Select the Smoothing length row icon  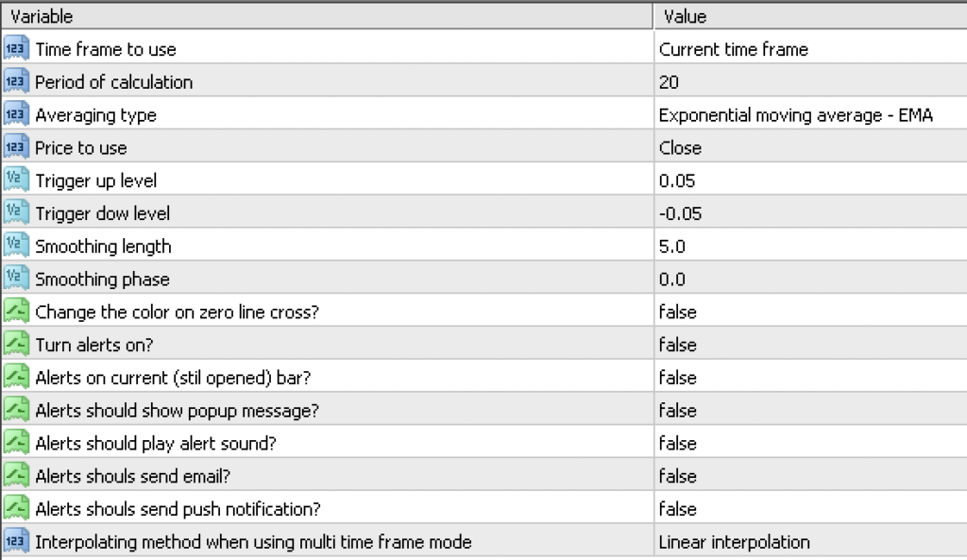(17, 246)
